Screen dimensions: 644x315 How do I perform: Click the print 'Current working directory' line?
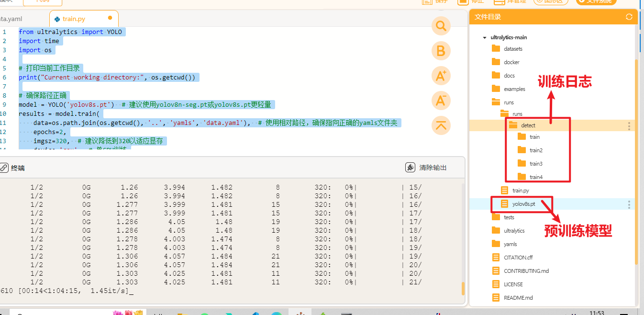pos(107,78)
